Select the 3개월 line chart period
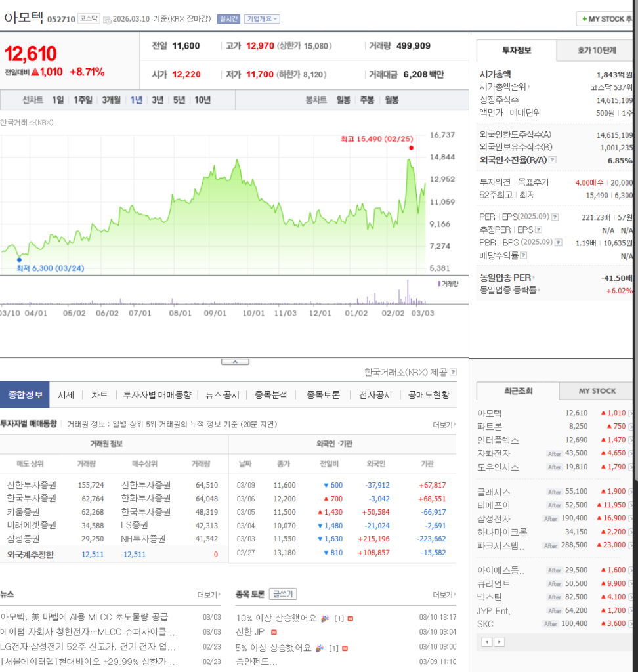The image size is (638, 672). (111, 100)
